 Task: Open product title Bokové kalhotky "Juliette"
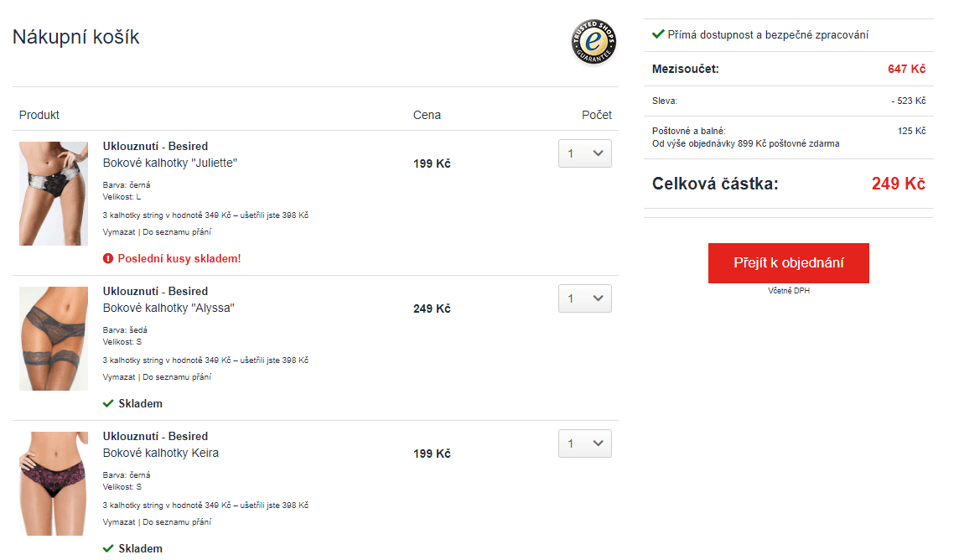point(169,163)
